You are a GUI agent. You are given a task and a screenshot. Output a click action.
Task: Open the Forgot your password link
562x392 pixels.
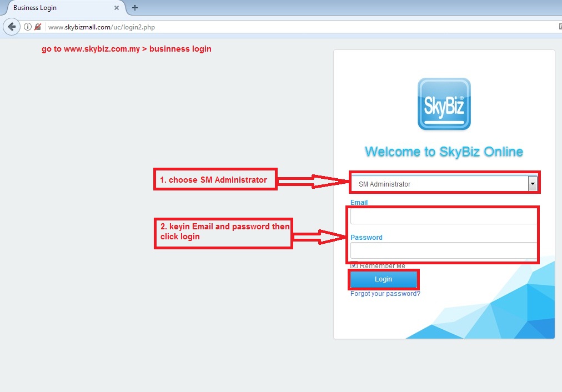pyautogui.click(x=384, y=293)
